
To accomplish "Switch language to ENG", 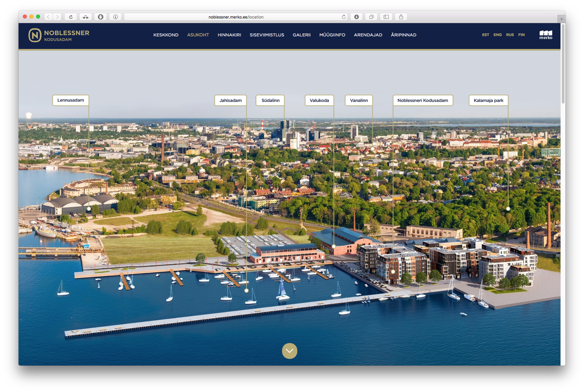I will tap(497, 35).
